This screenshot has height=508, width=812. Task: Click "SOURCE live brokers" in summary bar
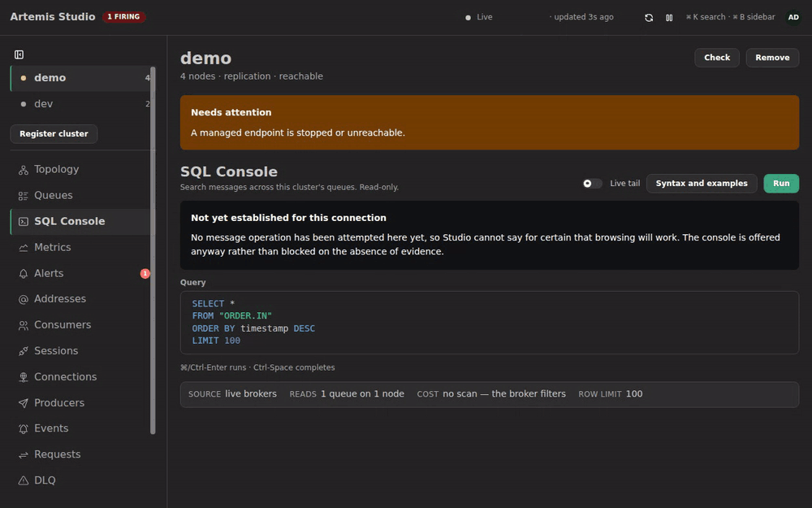(x=232, y=394)
